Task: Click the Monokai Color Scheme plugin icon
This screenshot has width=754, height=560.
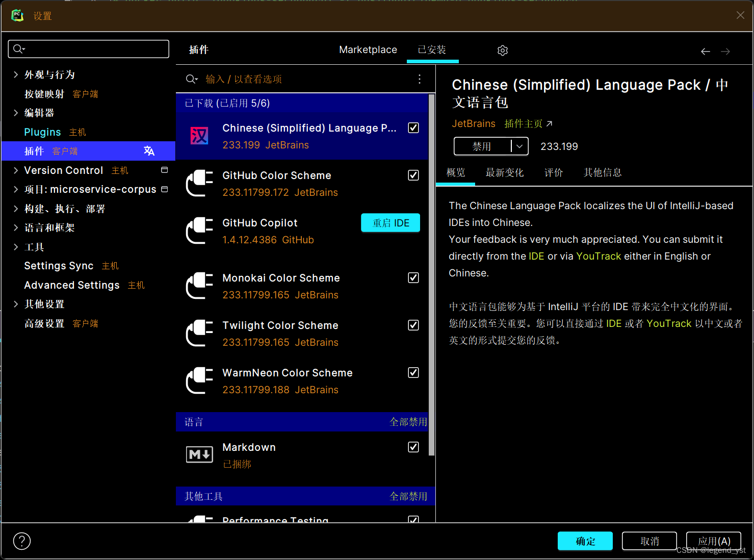Action: pyautogui.click(x=199, y=286)
